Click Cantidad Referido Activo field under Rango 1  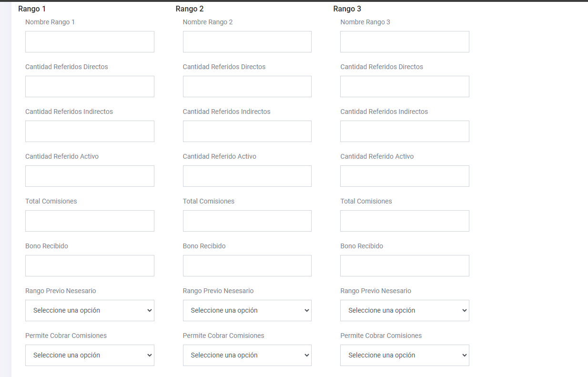[90, 176]
